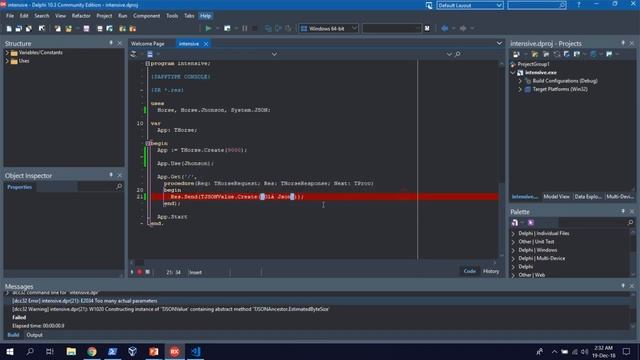Click the forward navigation arrow icon
640x360 pixels.
463,28
